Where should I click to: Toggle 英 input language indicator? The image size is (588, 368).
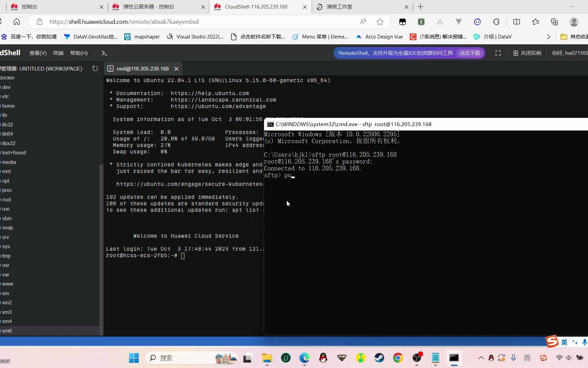[x=564, y=342]
